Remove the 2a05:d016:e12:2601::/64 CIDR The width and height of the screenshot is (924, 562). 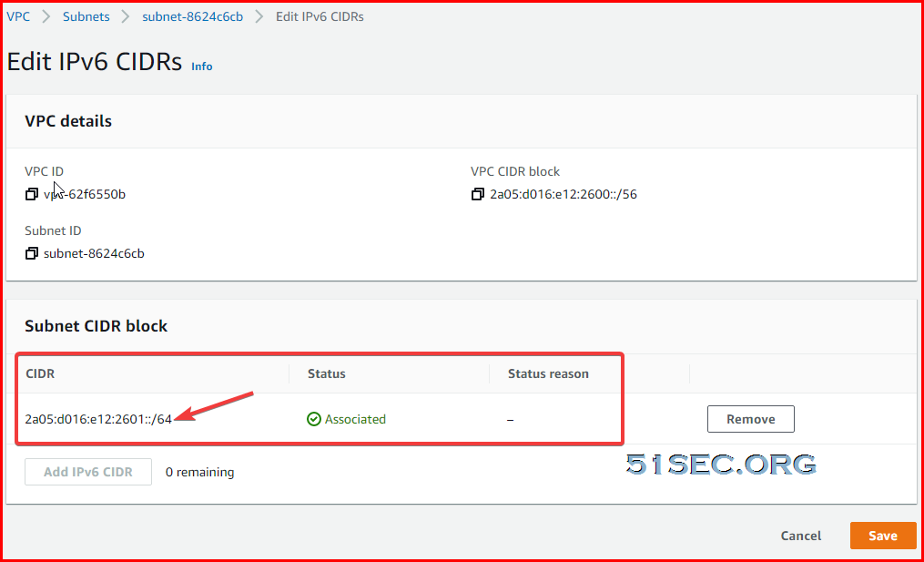(751, 419)
